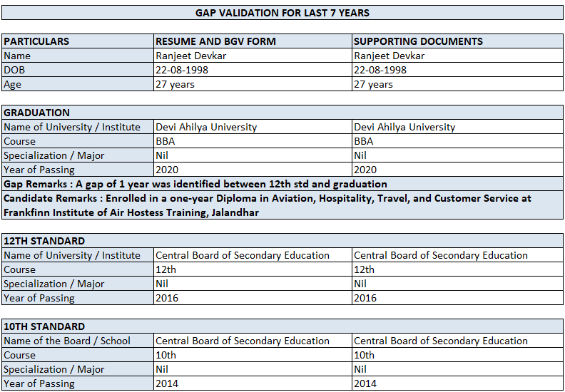This screenshot has height=392, width=565.
Task: Click Year of Passing 2016 supporting documents cell
Action: 457,298
